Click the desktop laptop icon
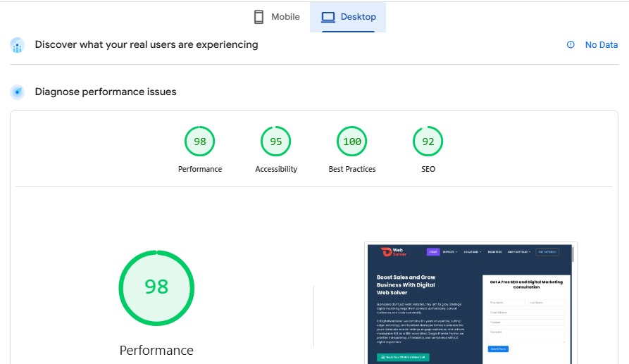629x364 pixels. pos(328,17)
